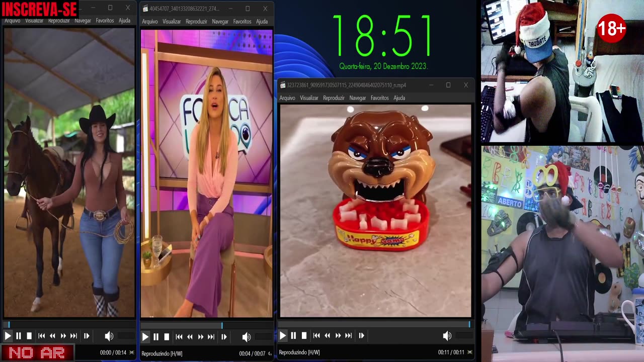The width and height of the screenshot is (644, 362).
Task: Click the 00:11 / 00:11 time display
Action: [451, 352]
